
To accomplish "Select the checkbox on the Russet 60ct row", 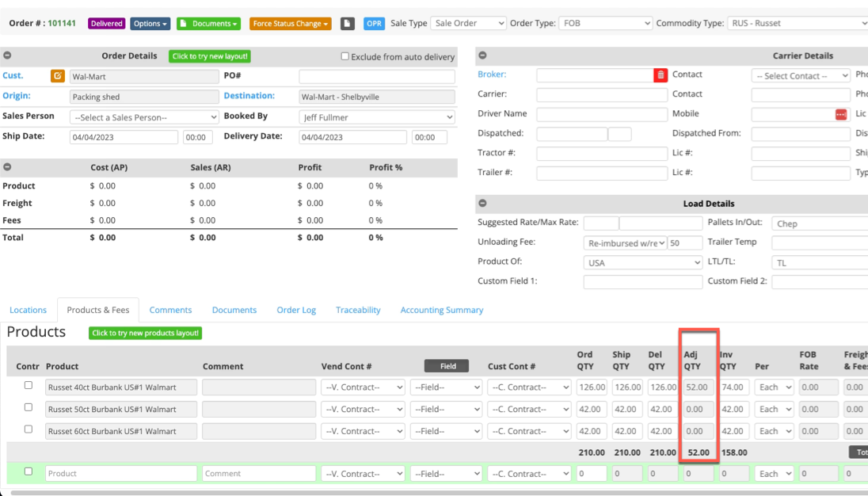I will [x=29, y=430].
